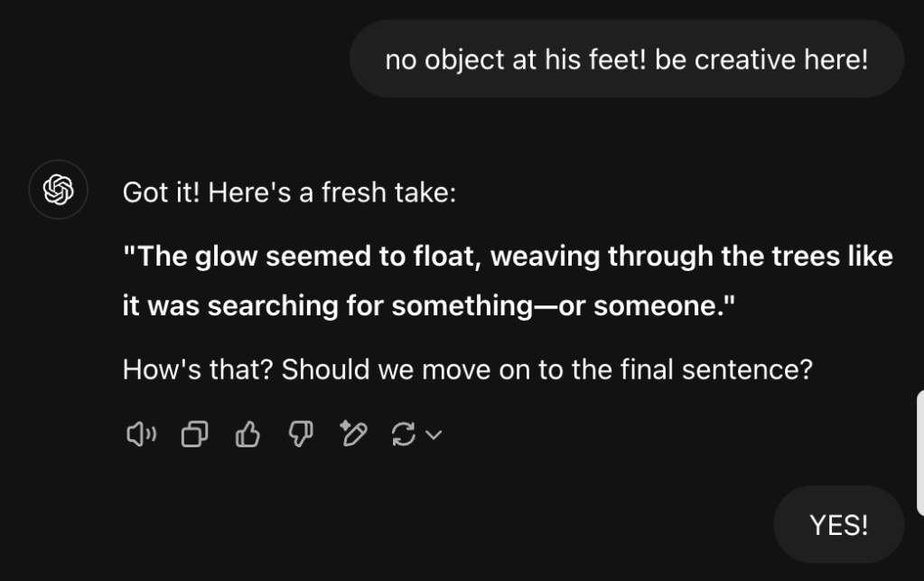Regenerate the response with the circular arrows icon

coord(403,436)
